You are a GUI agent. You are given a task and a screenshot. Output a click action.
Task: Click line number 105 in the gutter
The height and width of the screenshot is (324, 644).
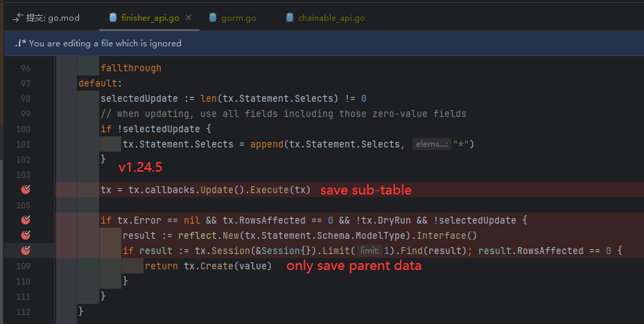(x=24, y=205)
